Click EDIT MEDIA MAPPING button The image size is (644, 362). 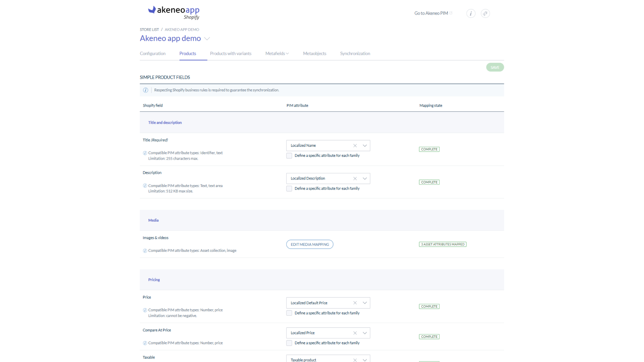click(x=310, y=245)
